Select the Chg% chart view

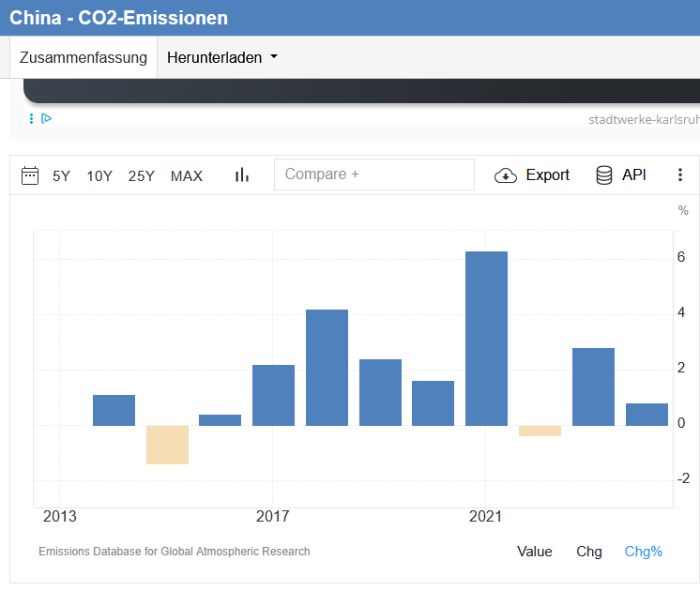click(x=644, y=552)
